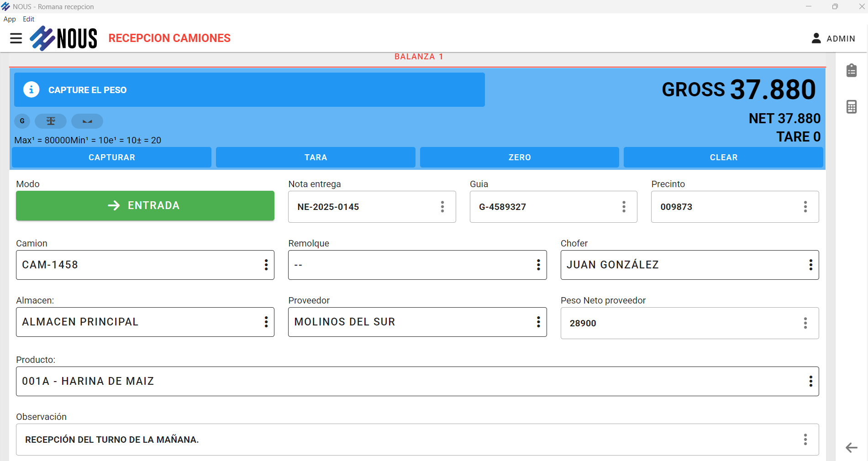Select the balance scale indicator chip
Viewport: 868px width, 461px height.
click(51, 121)
